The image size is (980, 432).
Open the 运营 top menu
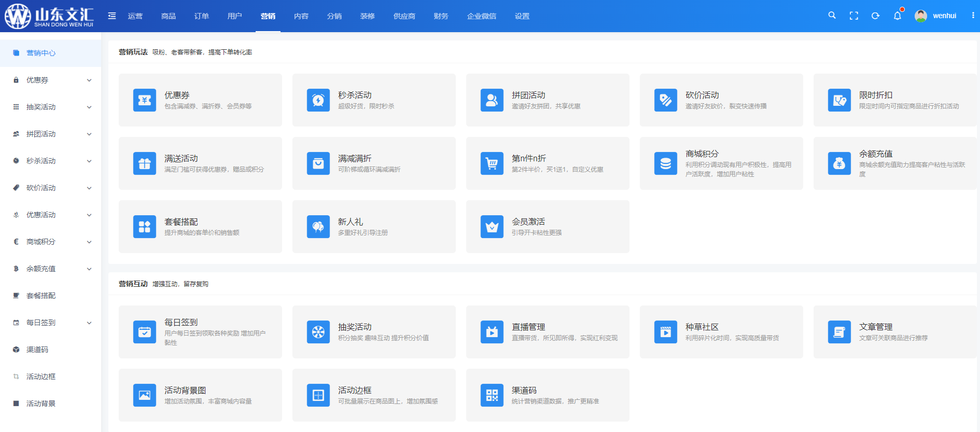(x=135, y=16)
